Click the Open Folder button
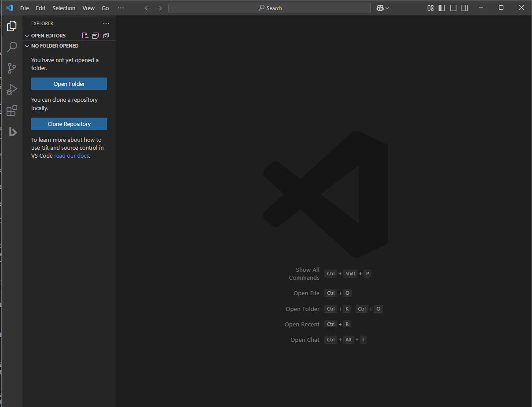Image resolution: width=532 pixels, height=407 pixels. click(69, 84)
